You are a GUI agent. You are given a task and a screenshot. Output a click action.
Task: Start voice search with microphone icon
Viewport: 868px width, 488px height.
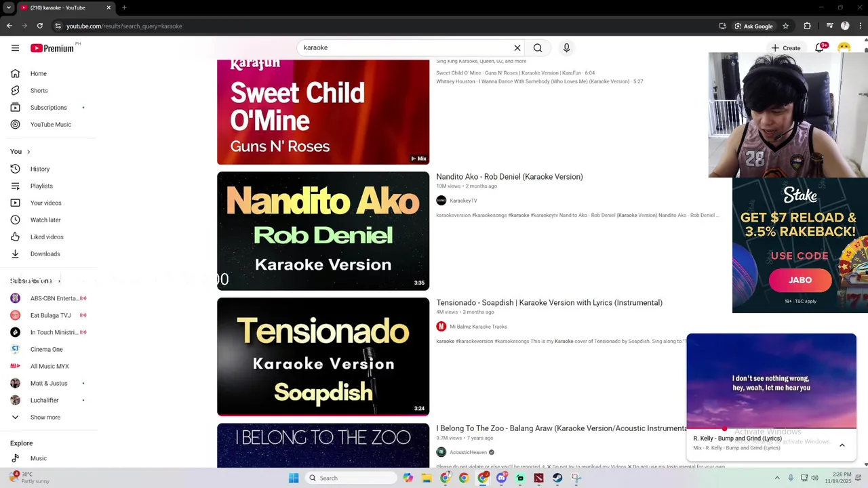[x=566, y=48]
